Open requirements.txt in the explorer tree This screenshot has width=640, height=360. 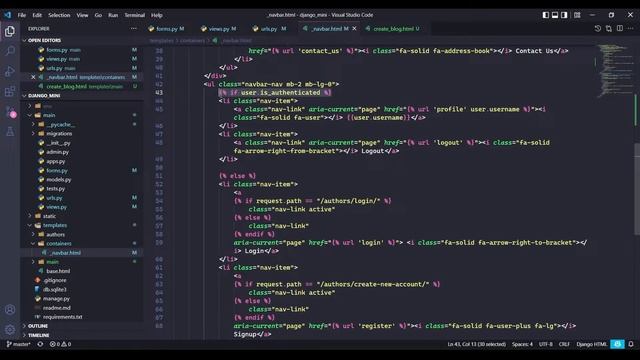point(62,317)
